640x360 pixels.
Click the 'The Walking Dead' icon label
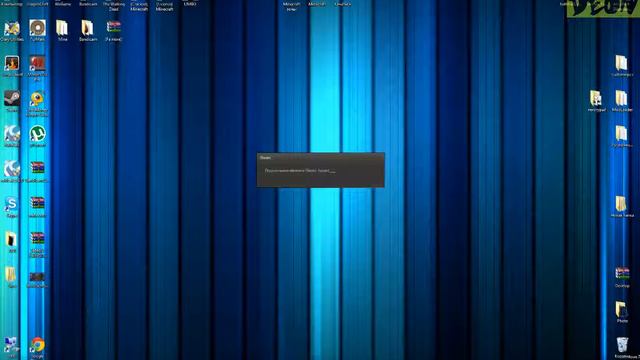coord(114,6)
